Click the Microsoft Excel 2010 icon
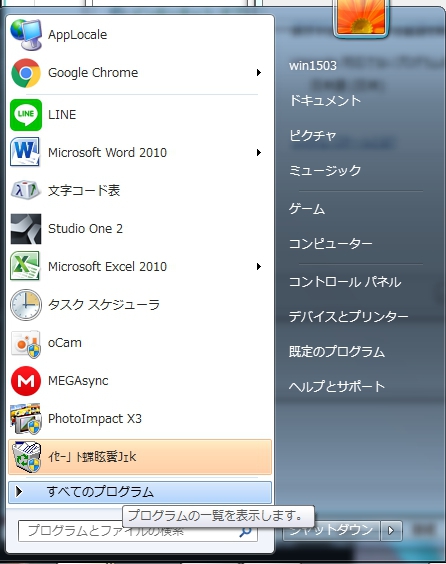The image size is (446, 564). (25, 267)
